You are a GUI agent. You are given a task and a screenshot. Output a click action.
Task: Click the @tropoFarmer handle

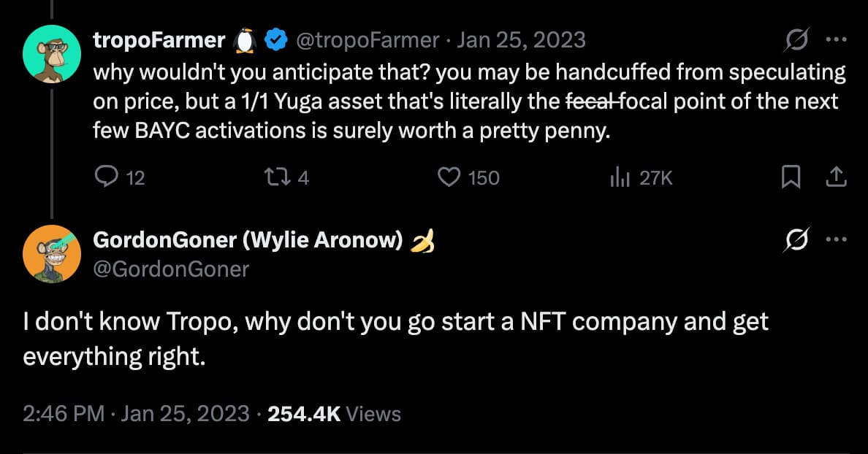pos(367,40)
